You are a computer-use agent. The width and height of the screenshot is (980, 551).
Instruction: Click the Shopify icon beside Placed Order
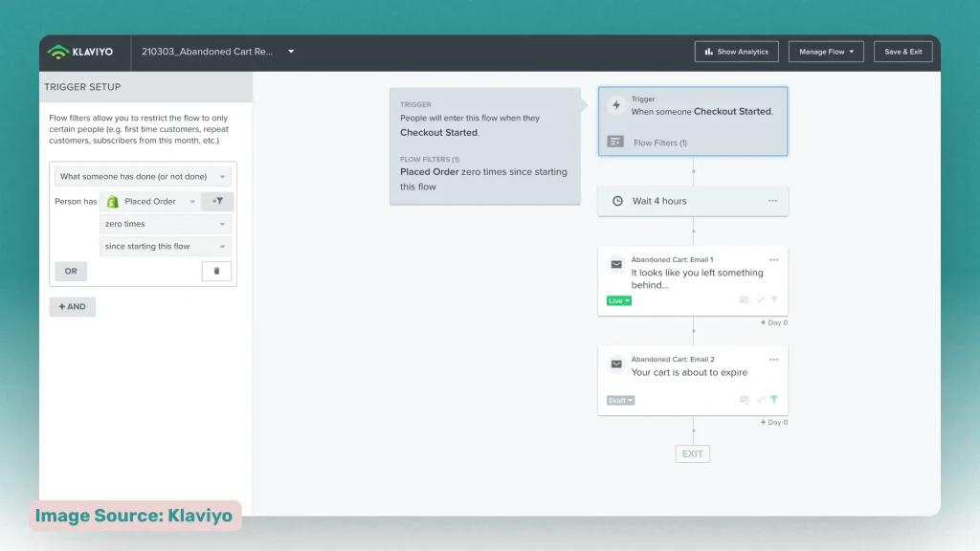coord(114,201)
